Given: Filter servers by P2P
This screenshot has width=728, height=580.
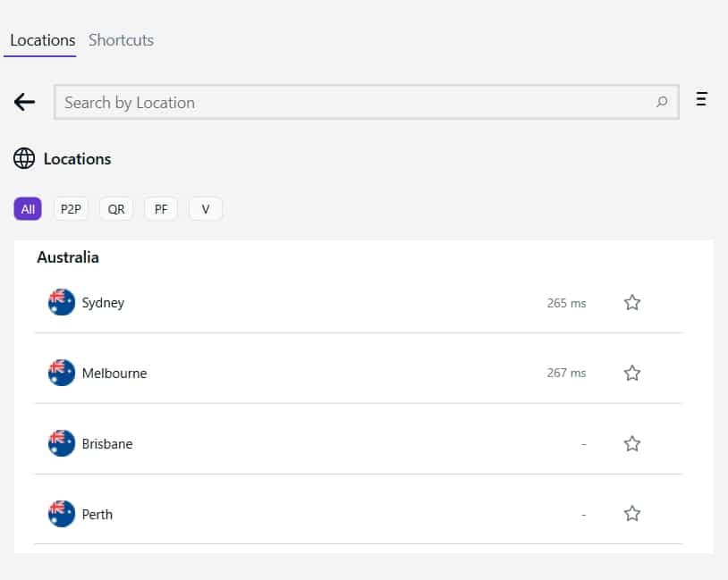Looking at the screenshot, I should [x=71, y=209].
